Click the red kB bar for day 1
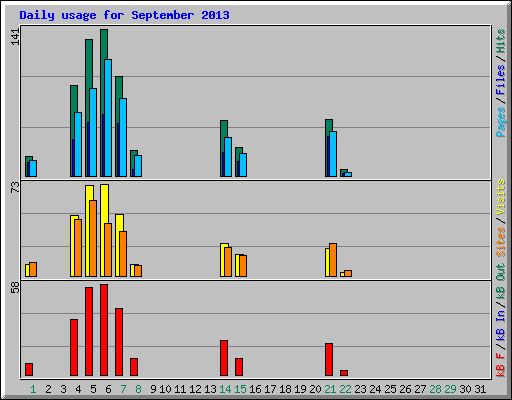Image resolution: width=512 pixels, height=400 pixels. click(x=29, y=369)
